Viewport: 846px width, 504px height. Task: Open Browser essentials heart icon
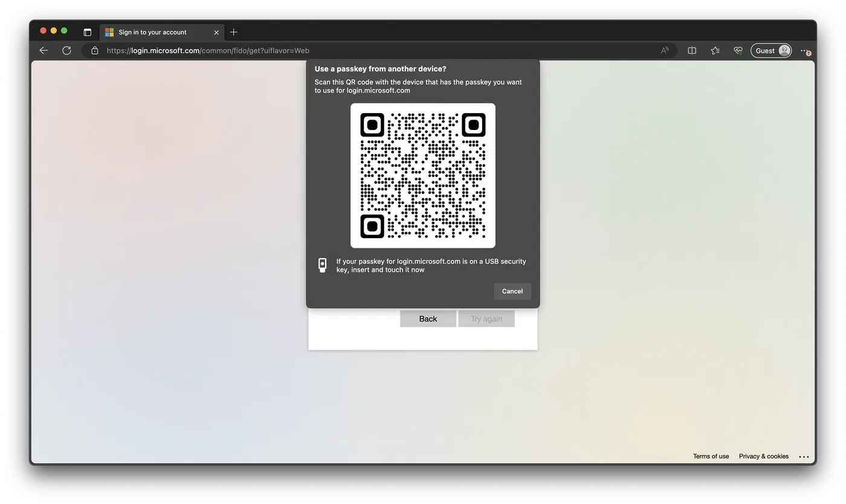(x=738, y=51)
